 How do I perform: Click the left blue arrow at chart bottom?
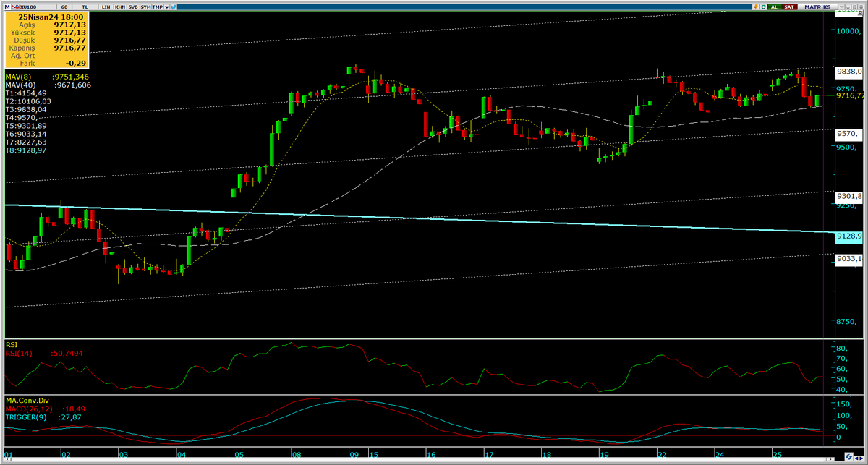tap(856, 458)
